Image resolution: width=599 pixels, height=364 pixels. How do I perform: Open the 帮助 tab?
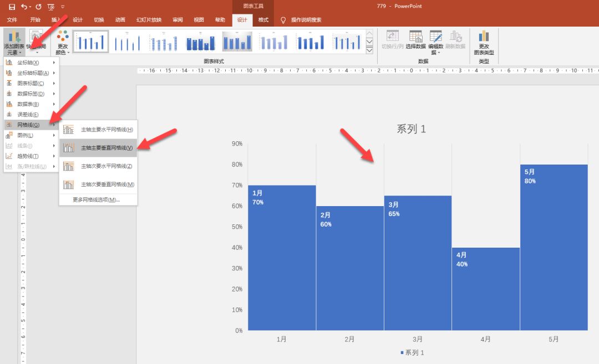[x=220, y=20]
